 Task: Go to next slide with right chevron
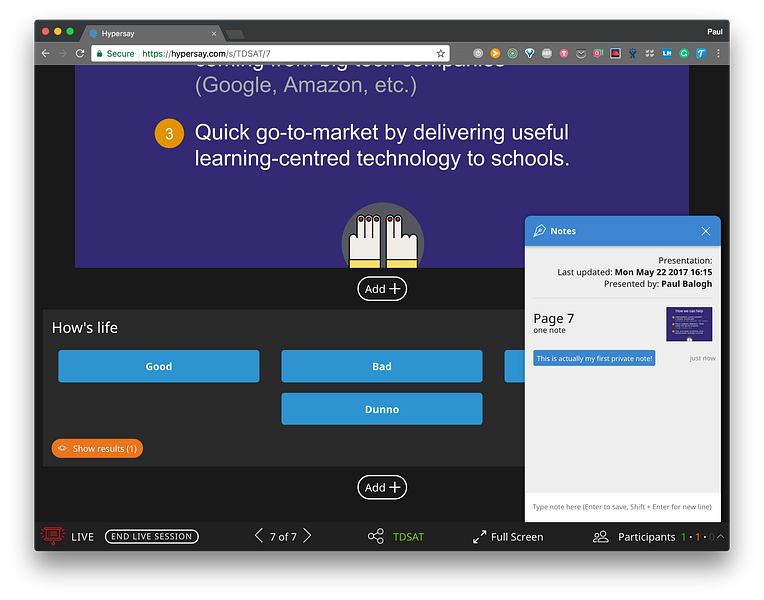tap(307, 536)
